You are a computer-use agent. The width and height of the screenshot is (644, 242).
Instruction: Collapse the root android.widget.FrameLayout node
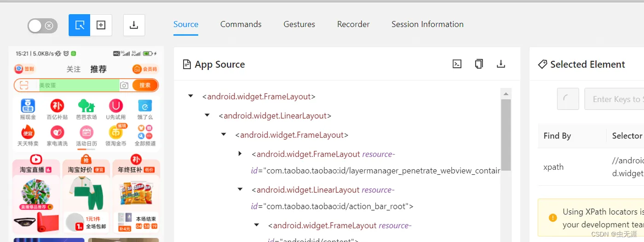[190, 96]
